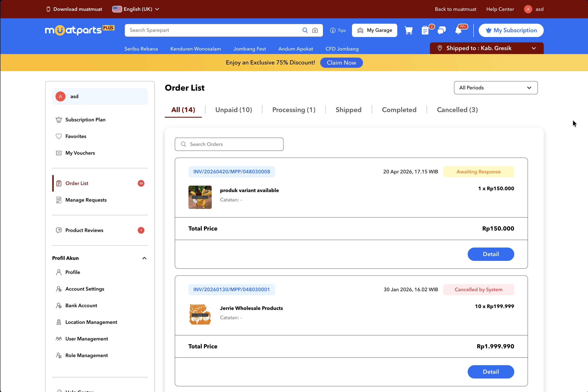Open Favorites from the sidebar
The image size is (588, 392).
76,136
